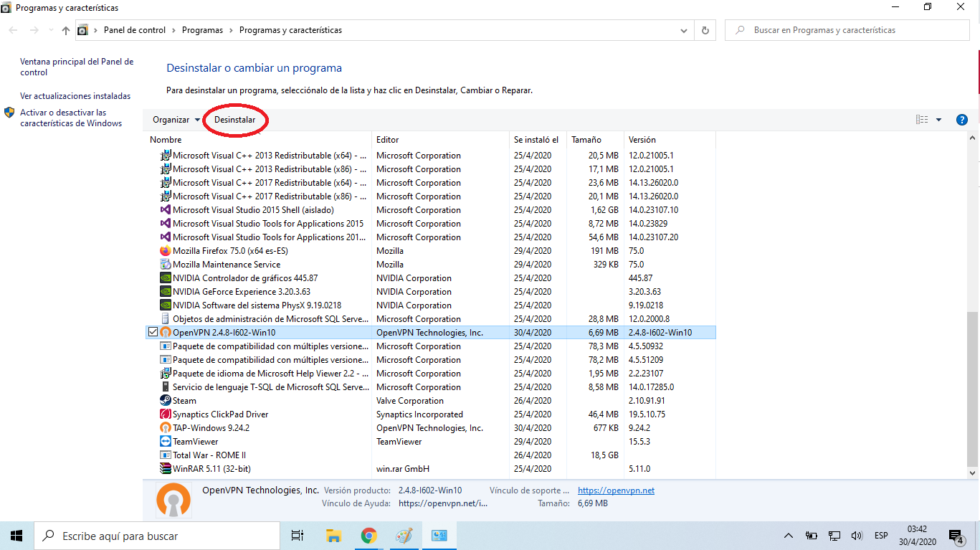The height and width of the screenshot is (550, 980).
Task: Open Task View in the taskbar
Action: click(297, 536)
